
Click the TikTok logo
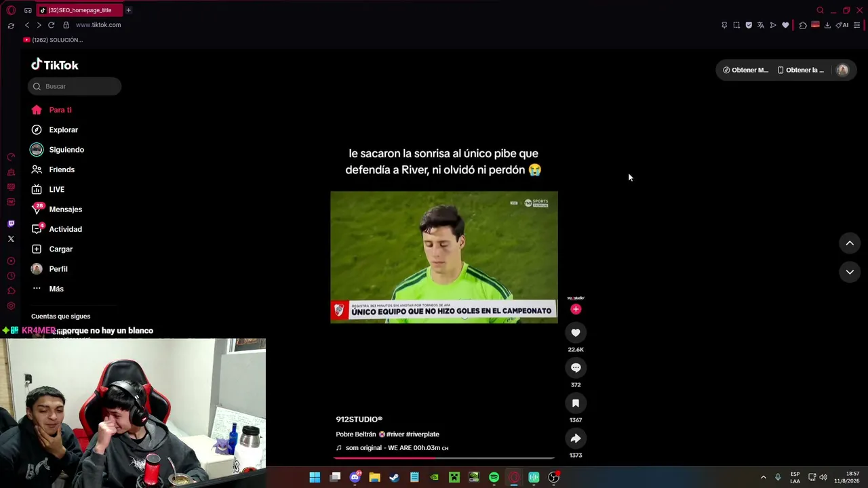tap(55, 65)
